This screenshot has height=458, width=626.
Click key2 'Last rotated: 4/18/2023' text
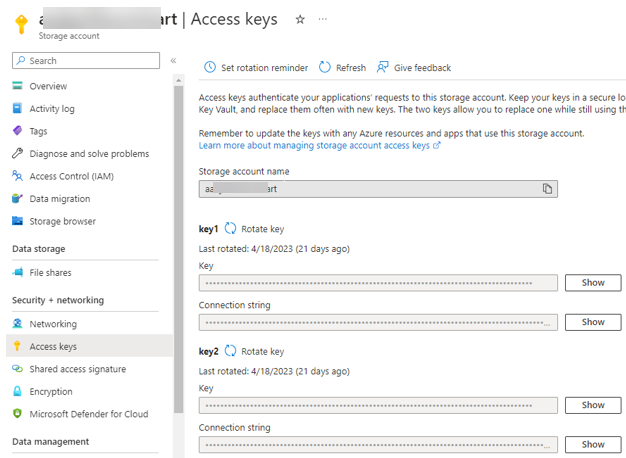pyautogui.click(x=274, y=371)
